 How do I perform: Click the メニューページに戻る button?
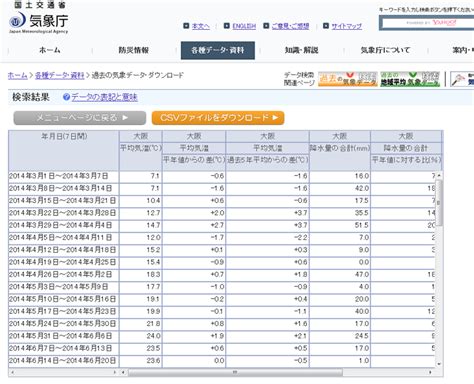click(80, 118)
